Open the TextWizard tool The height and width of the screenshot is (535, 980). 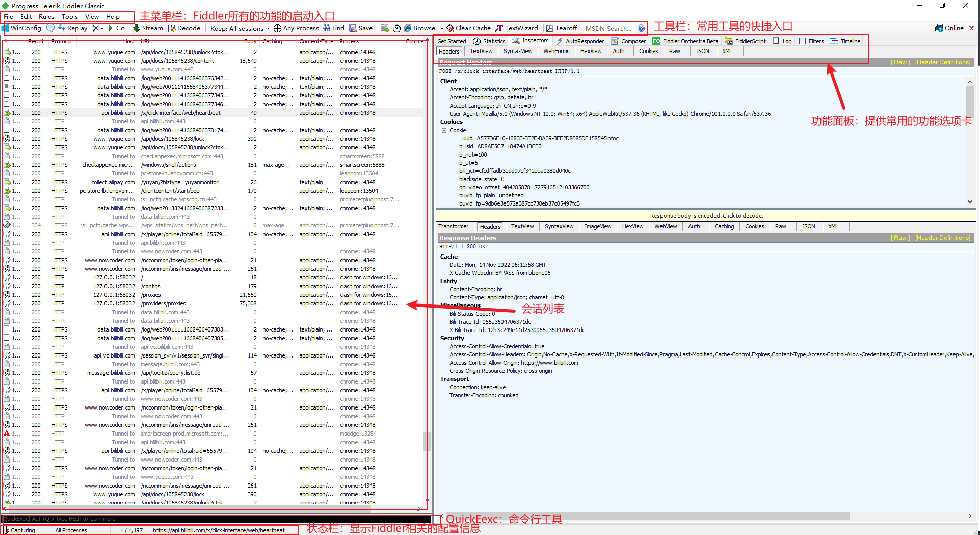point(517,28)
